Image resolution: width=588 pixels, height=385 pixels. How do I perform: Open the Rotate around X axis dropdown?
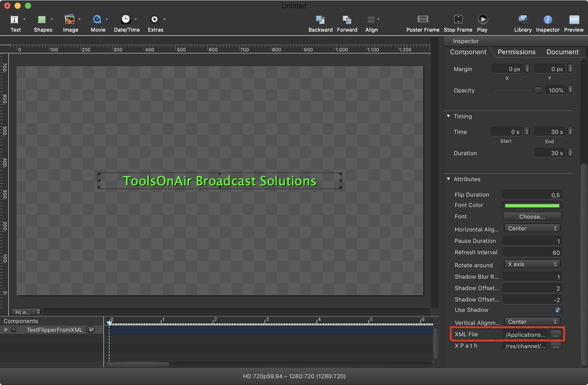point(532,264)
